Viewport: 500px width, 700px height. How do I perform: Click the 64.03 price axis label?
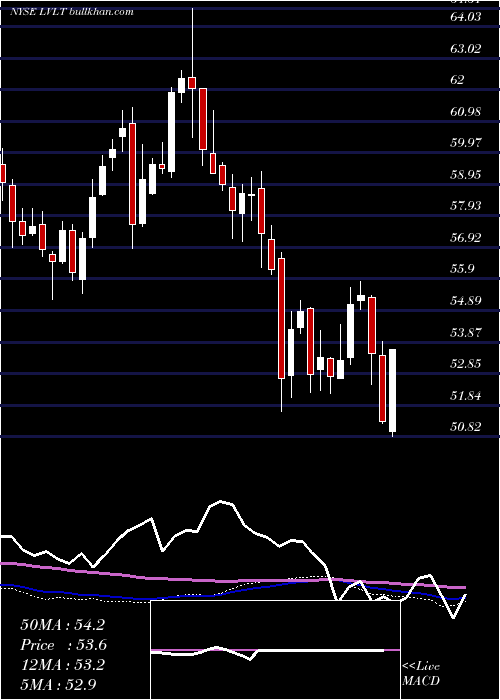(466, 17)
